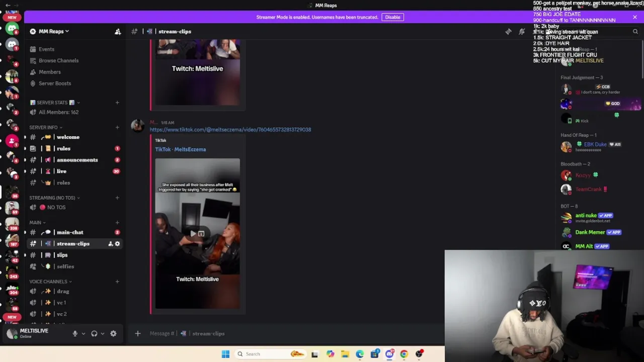Open green Discord server icon with badge 6
644x362 pixels.
(12, 29)
